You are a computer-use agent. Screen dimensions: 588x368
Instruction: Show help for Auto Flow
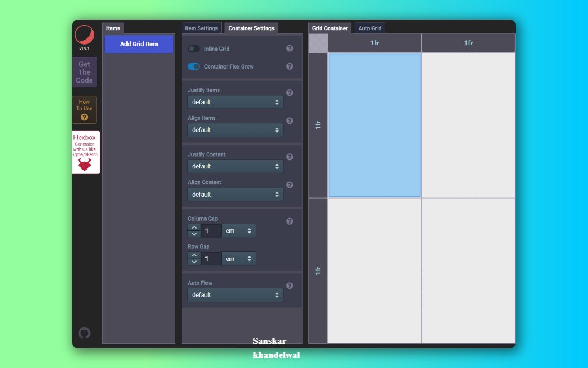click(290, 286)
